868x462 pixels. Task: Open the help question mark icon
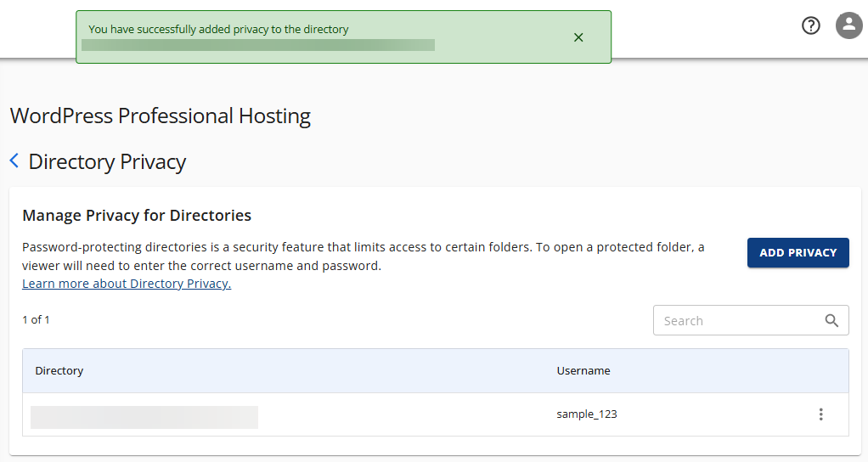811,25
